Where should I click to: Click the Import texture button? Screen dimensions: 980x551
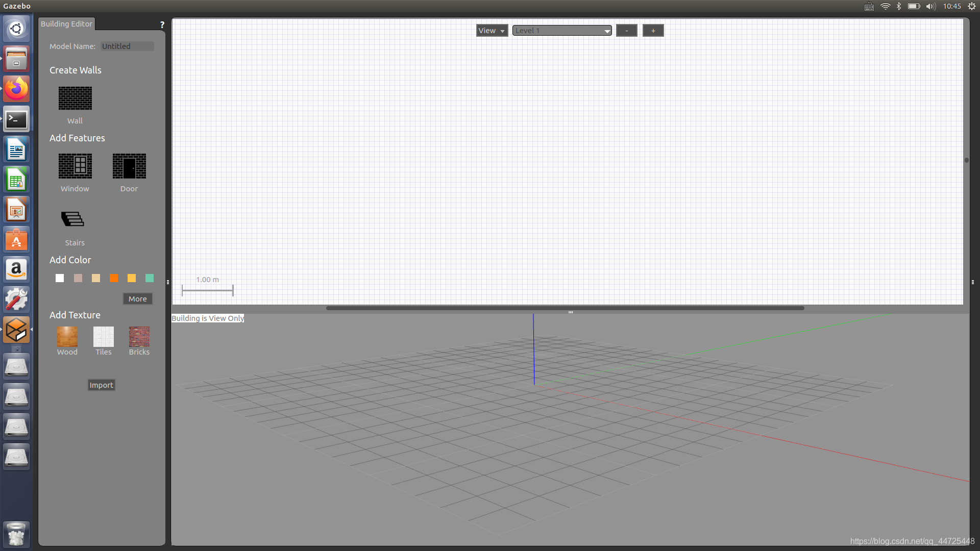[x=101, y=385]
